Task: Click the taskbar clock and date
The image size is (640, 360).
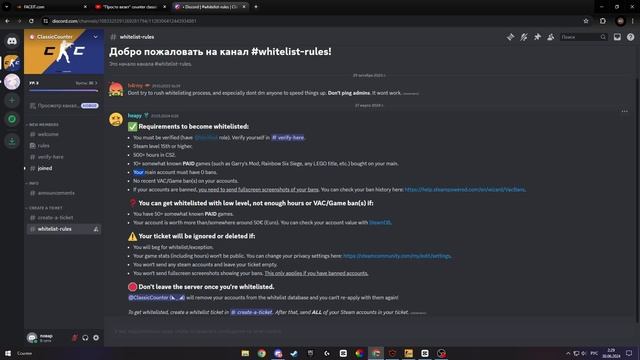Action: (x=611, y=353)
